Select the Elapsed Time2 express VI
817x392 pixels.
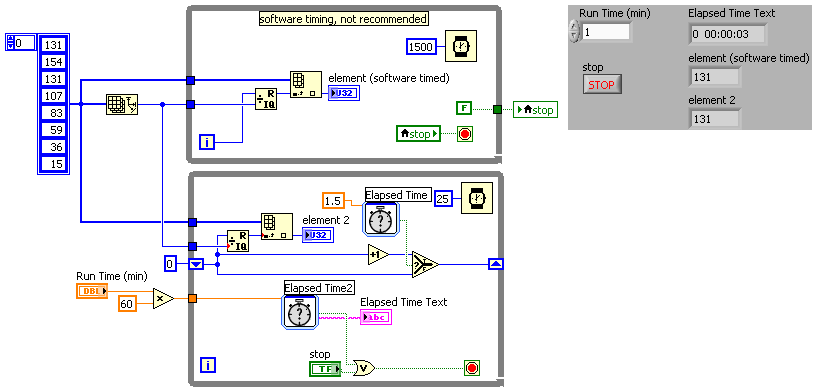pos(300,312)
